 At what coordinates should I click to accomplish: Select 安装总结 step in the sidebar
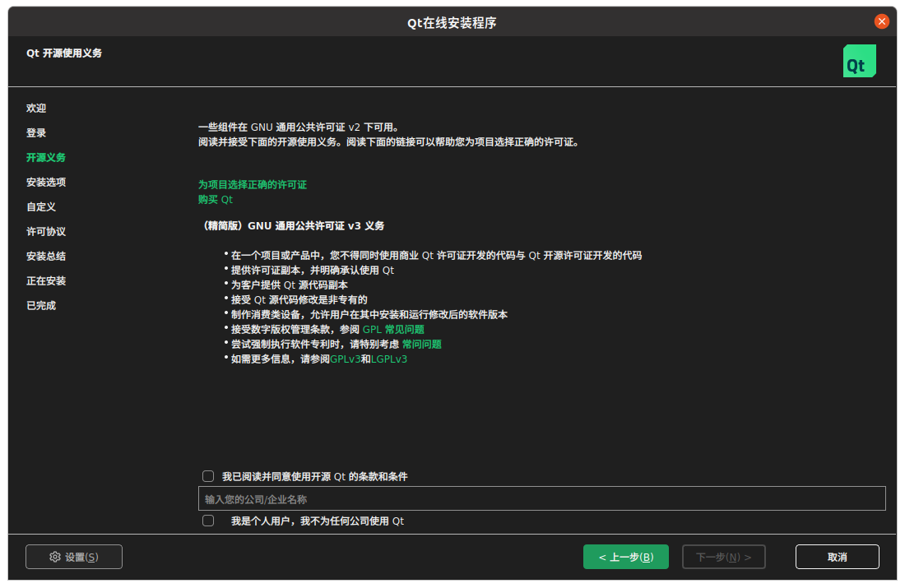tap(45, 257)
